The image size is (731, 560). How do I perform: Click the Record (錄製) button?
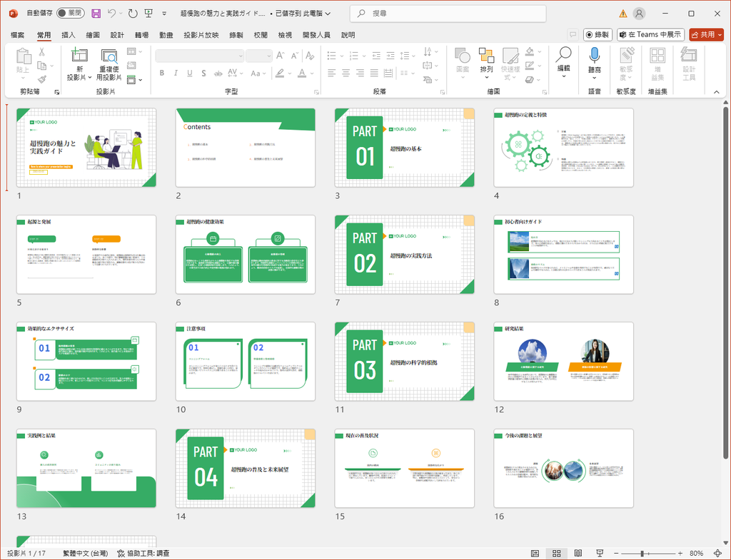point(598,34)
